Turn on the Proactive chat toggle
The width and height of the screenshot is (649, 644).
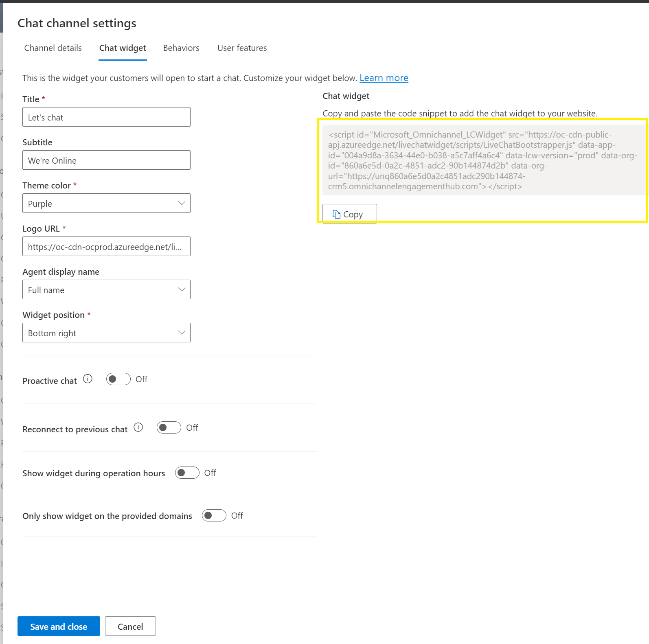click(x=118, y=379)
